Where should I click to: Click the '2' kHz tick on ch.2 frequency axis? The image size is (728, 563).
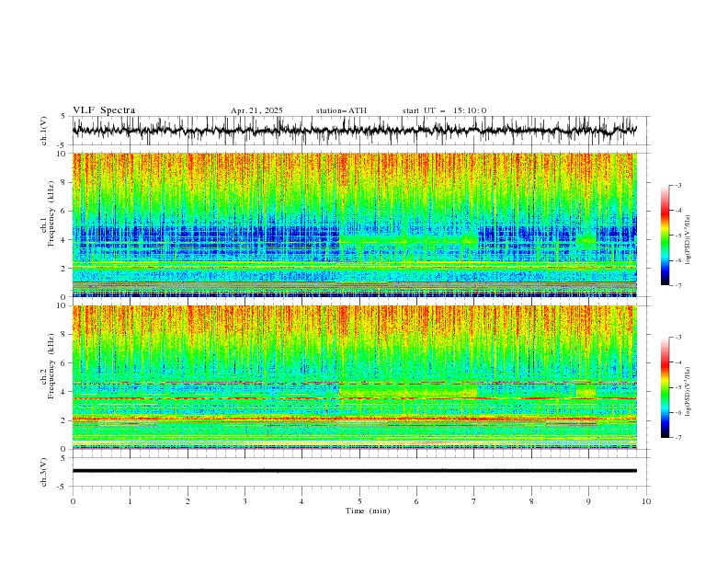pyautogui.click(x=64, y=420)
